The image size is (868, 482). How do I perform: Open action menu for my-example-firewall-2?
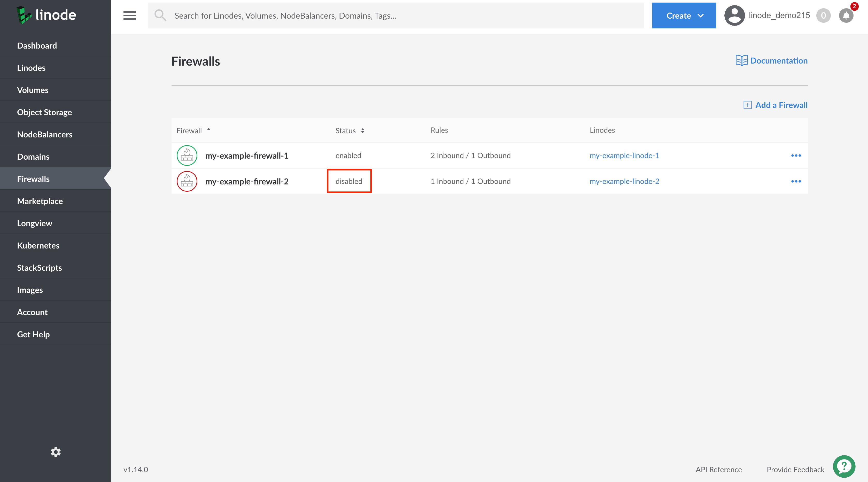coord(796,182)
